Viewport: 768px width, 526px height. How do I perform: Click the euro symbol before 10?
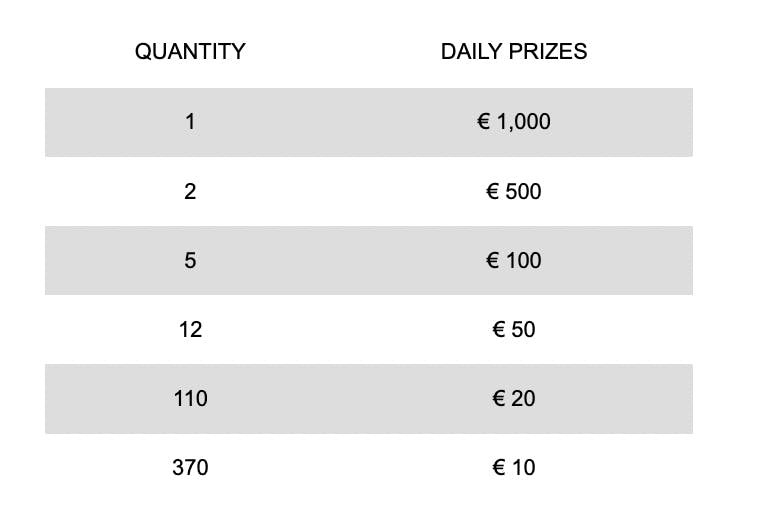point(499,467)
